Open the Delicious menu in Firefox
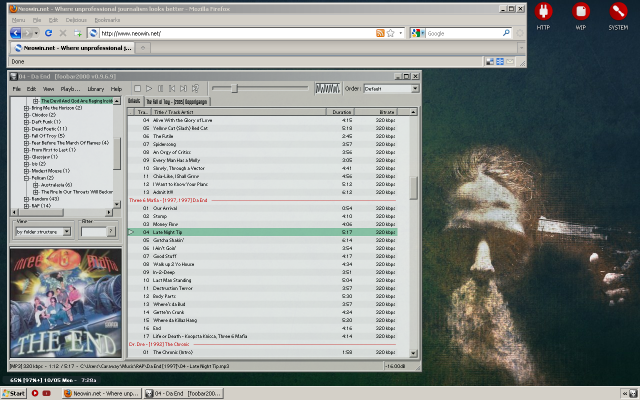The height and width of the screenshot is (400, 640). coord(76,20)
